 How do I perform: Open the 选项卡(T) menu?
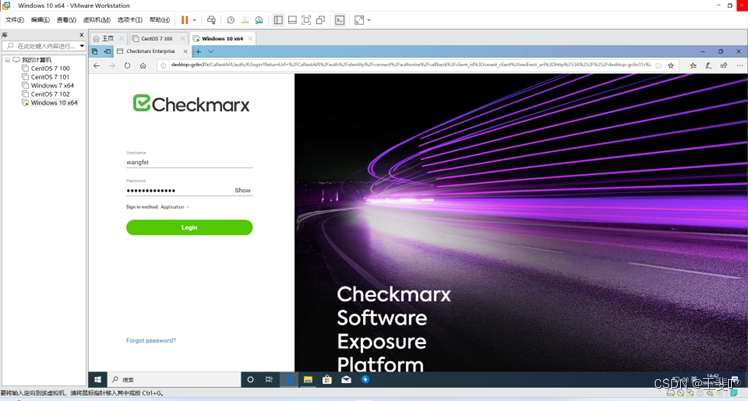pos(130,20)
